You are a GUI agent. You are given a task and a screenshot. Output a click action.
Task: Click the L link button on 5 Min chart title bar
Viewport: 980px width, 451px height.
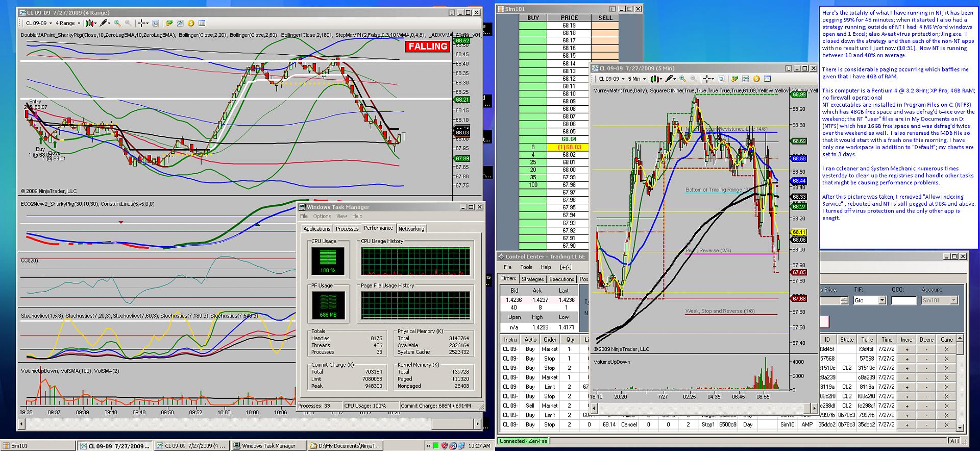790,68
